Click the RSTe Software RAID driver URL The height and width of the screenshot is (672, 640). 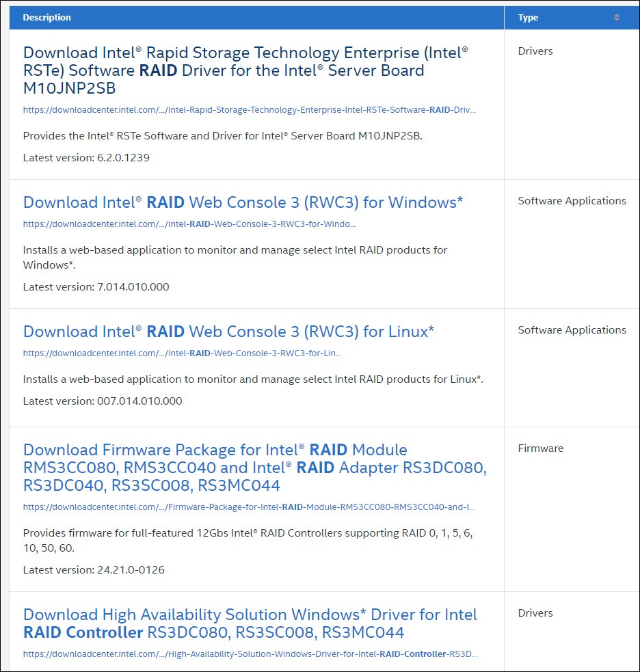250,109
